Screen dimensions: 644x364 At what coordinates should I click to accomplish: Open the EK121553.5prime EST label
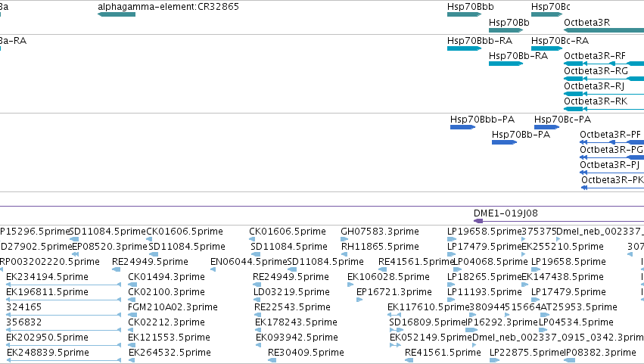[169, 338]
